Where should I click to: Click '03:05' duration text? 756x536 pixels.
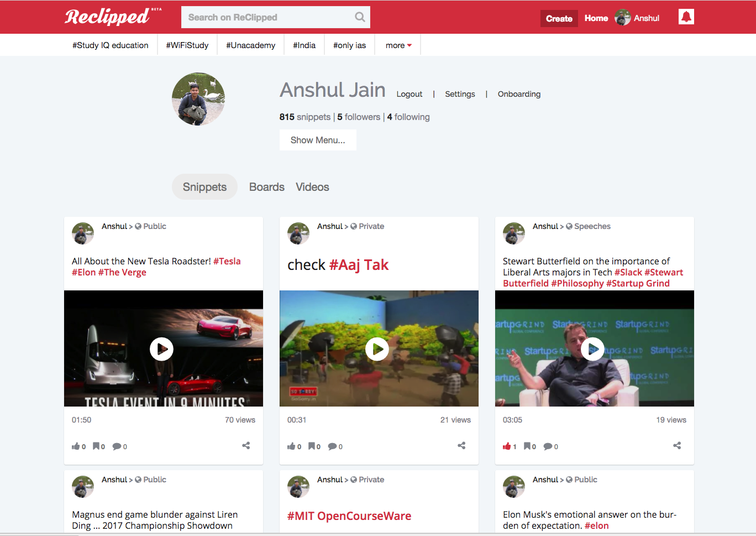(512, 420)
